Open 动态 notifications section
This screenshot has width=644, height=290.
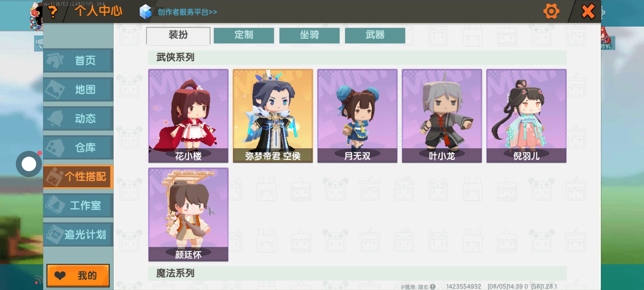coord(78,118)
